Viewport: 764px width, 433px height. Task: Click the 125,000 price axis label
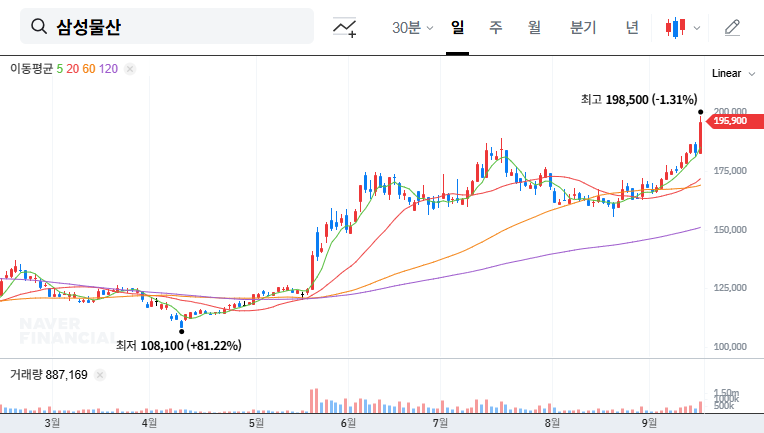coord(730,287)
